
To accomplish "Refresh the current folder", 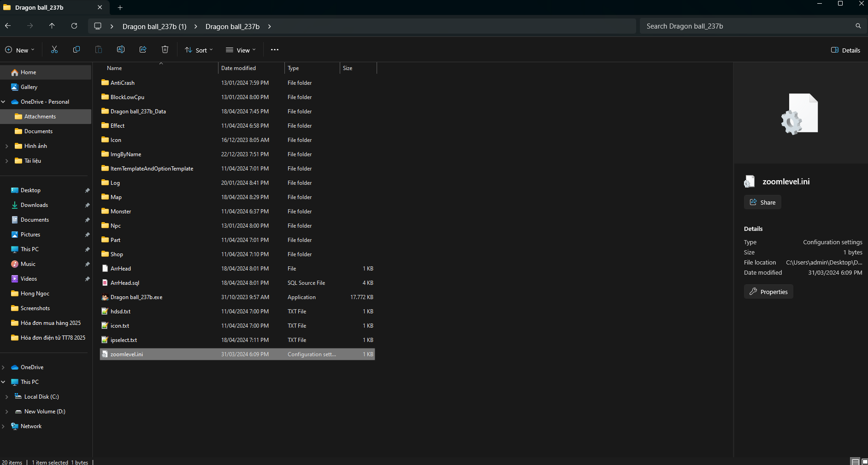I will [x=74, y=26].
